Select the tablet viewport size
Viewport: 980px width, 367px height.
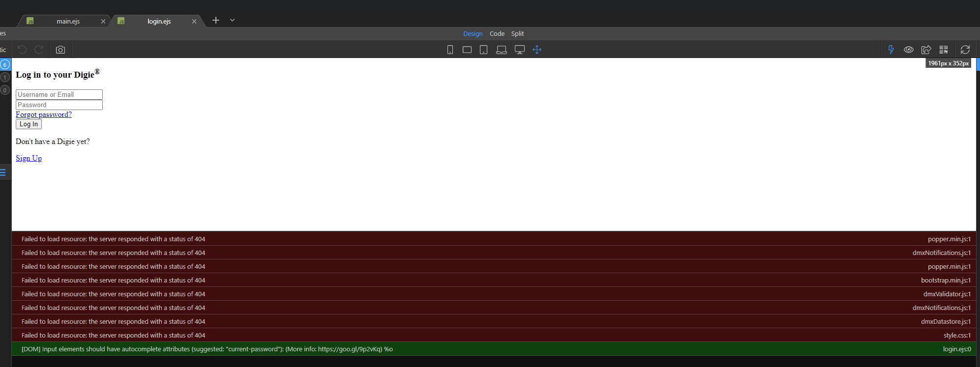click(x=484, y=50)
